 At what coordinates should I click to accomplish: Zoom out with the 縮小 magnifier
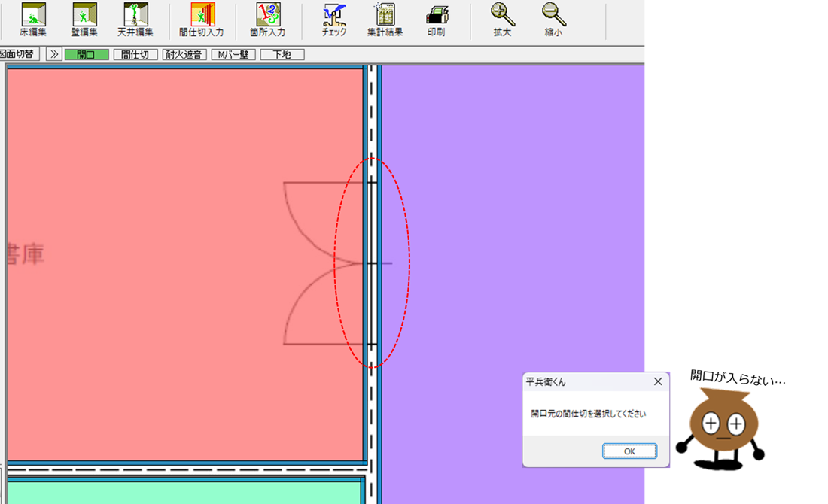coord(553,20)
